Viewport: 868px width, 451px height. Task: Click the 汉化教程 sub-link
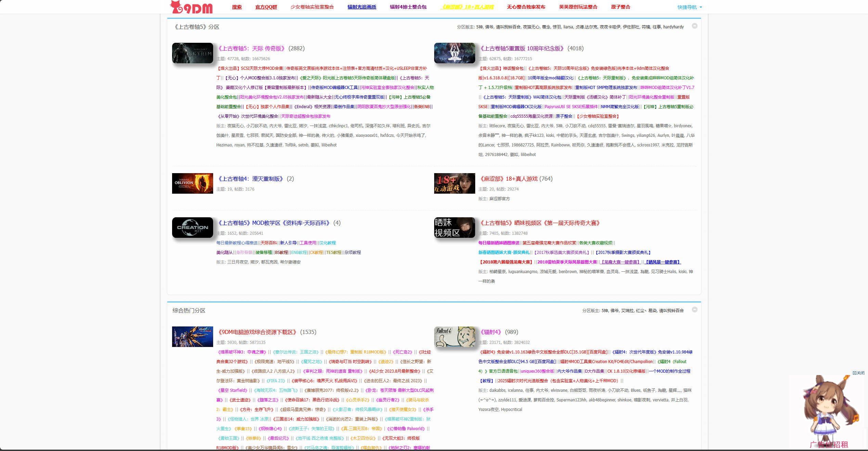pyautogui.click(x=327, y=243)
